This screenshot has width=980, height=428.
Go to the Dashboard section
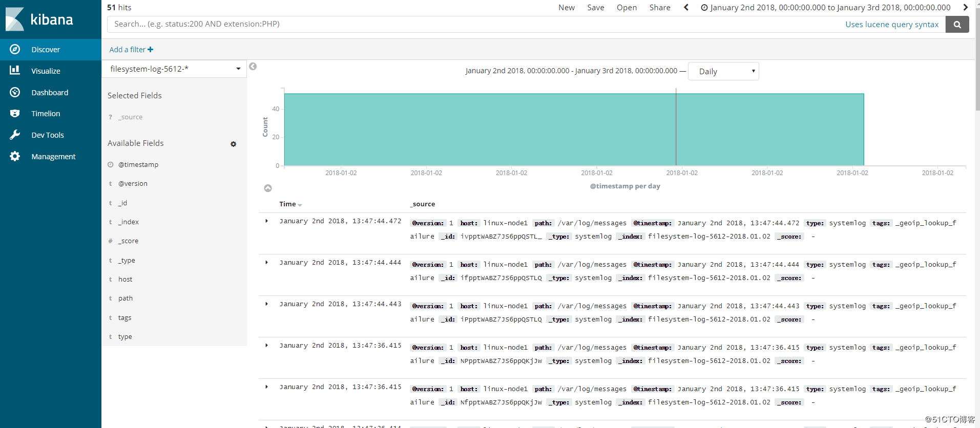(51, 92)
